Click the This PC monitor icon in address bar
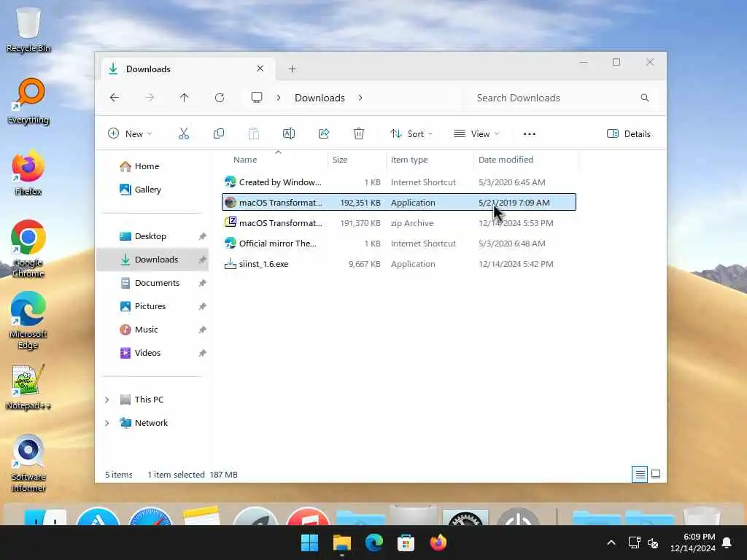This screenshot has width=747, height=560. [257, 98]
